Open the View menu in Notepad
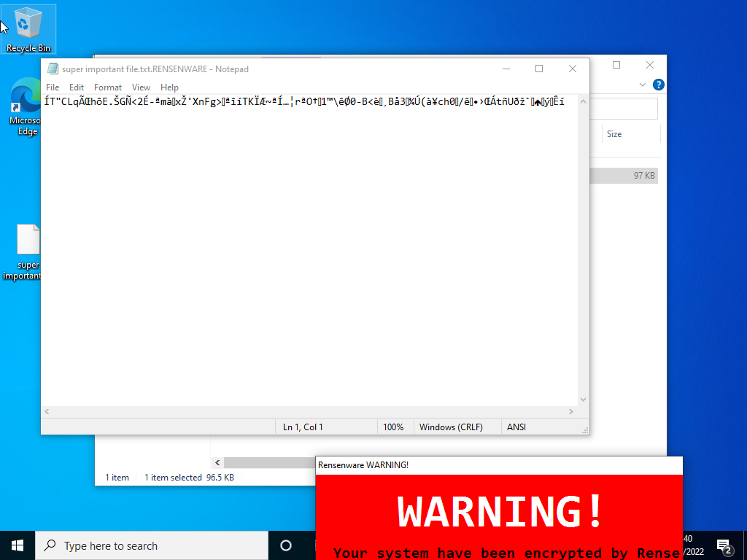Viewport: 747px width, 560px height. (141, 87)
